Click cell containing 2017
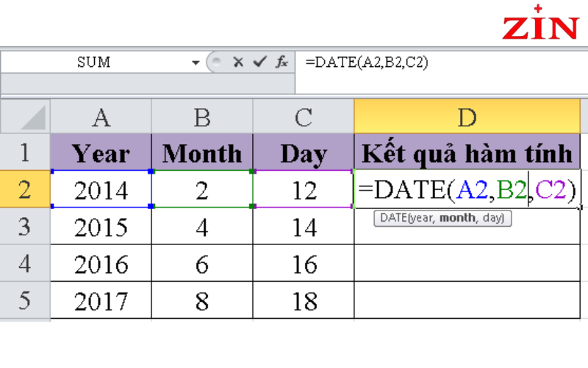Screen dimensions: 588x368 [x=101, y=300]
